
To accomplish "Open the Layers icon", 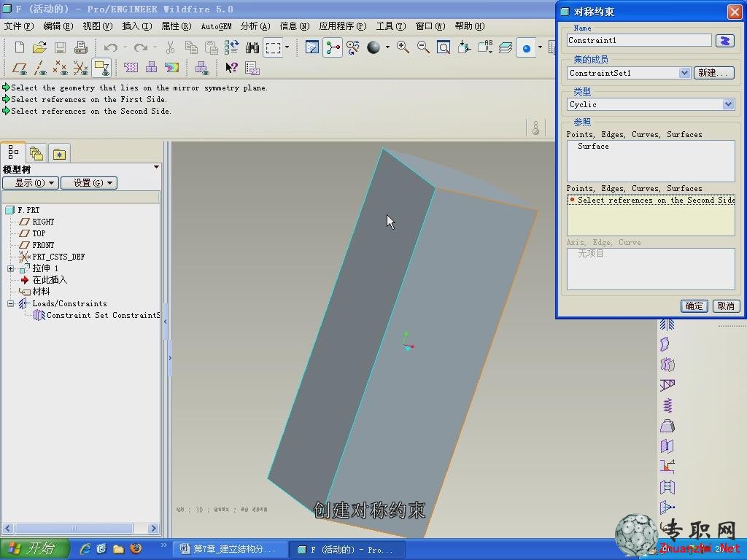I will pos(505,47).
